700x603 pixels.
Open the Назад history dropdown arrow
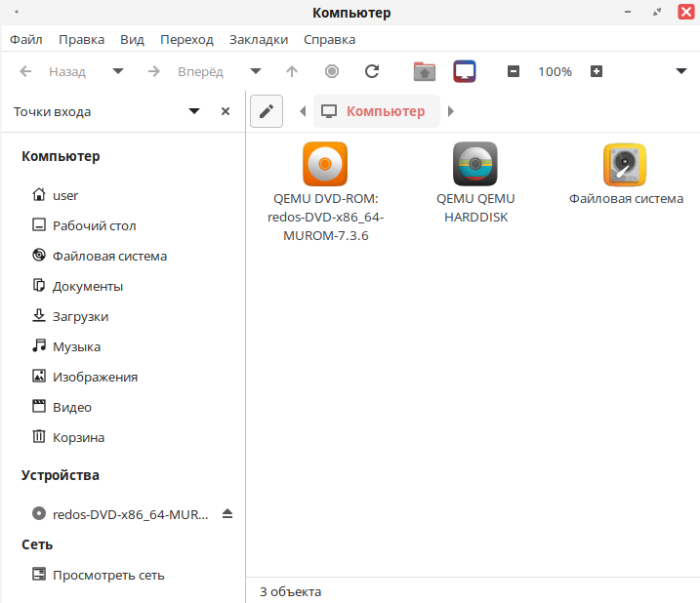click(x=118, y=71)
